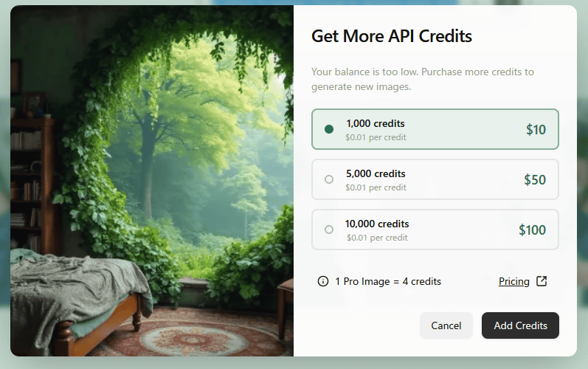Screen dimensions: 588x369
Task: Click the balance too low description text
Action: (x=423, y=79)
